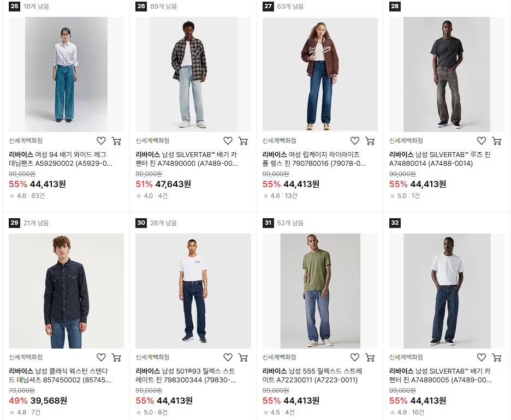This screenshot has width=511, height=420.
Task: Add product 25 wide leg denim to cart
Action: pyautogui.click(x=116, y=141)
